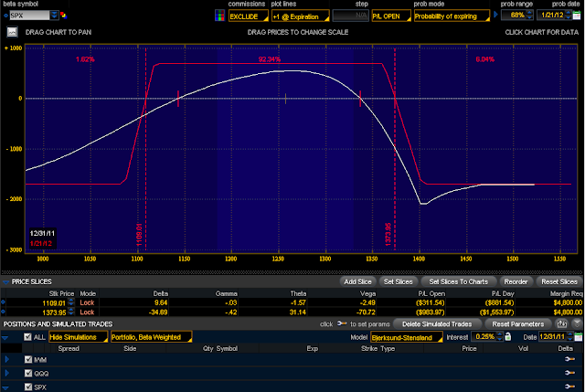Uncheck the IWM checkbox
This screenshot has height=392, width=585.
point(28,359)
